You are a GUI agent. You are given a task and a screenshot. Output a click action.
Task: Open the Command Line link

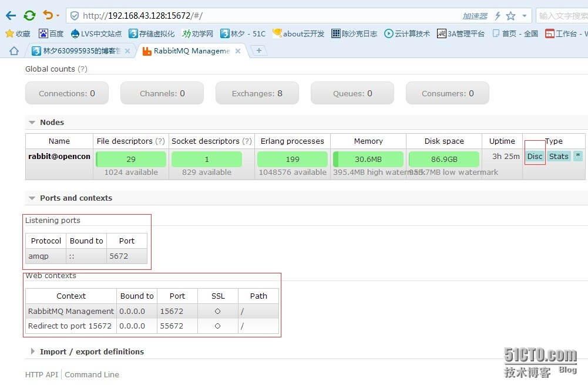pyautogui.click(x=92, y=374)
